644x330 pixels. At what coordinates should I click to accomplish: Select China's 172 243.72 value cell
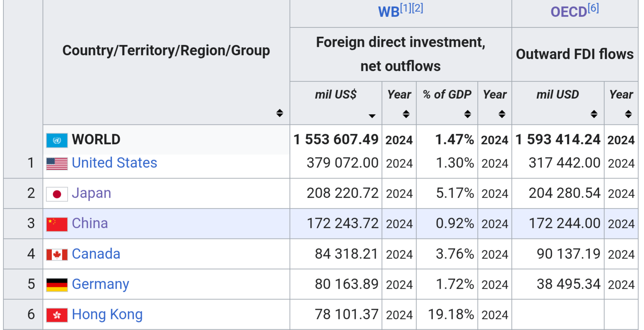tap(342, 223)
